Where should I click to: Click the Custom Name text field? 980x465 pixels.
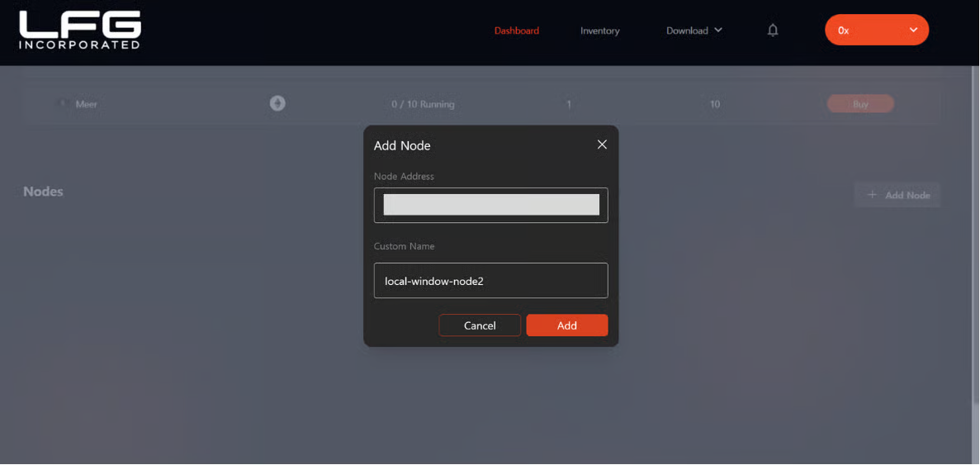click(x=490, y=281)
